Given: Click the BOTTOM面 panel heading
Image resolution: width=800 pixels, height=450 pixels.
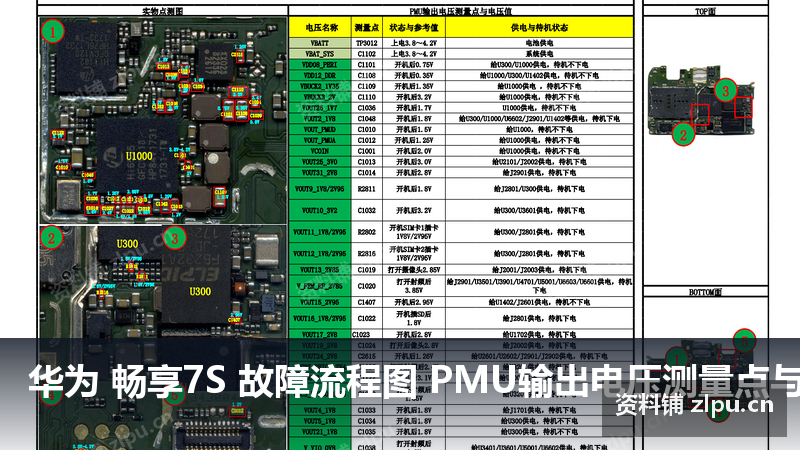Looking at the screenshot, I should point(706,292).
